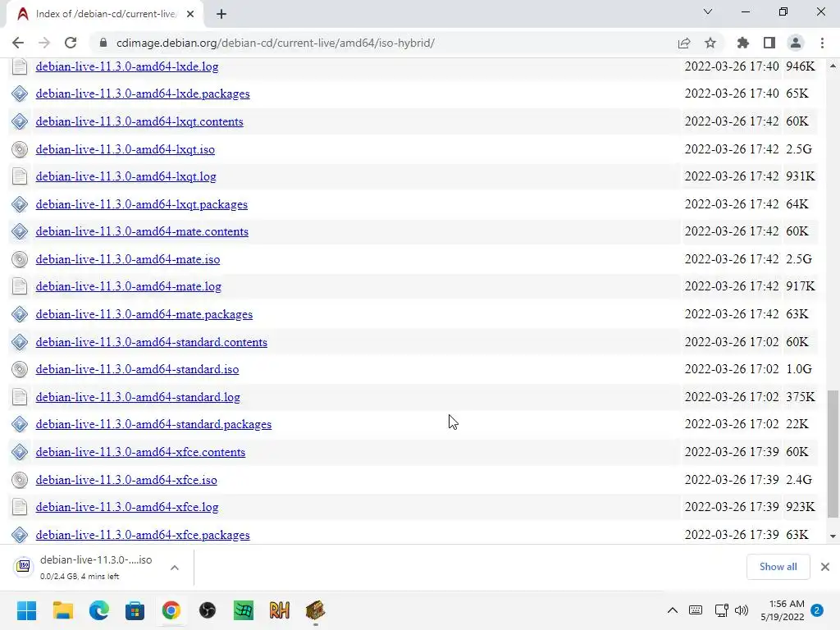Launch Microsoft Edge from the taskbar
The height and width of the screenshot is (630, 840).
[x=99, y=610]
